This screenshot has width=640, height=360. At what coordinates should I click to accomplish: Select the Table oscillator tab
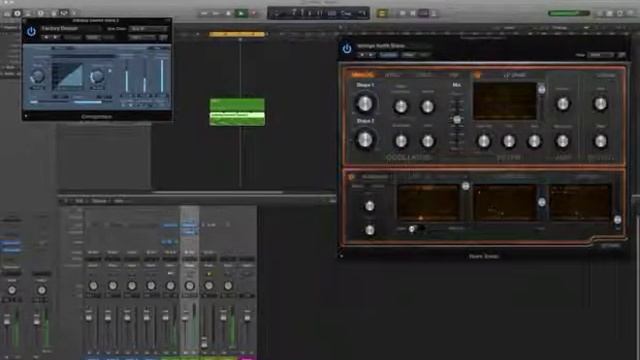[424, 75]
